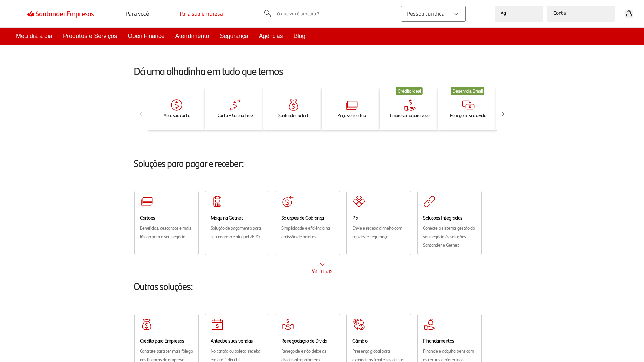Click the Ag agency input field
644x362 pixels.
(x=519, y=14)
